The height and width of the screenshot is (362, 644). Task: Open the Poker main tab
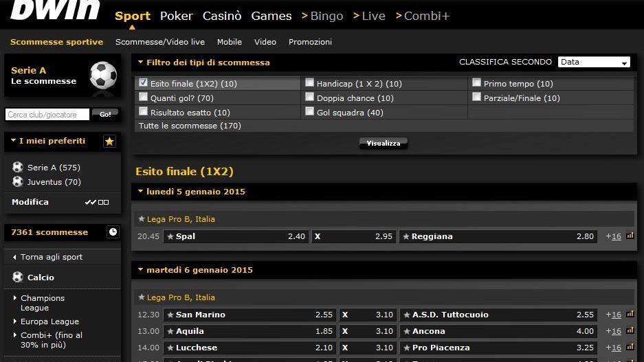176,16
